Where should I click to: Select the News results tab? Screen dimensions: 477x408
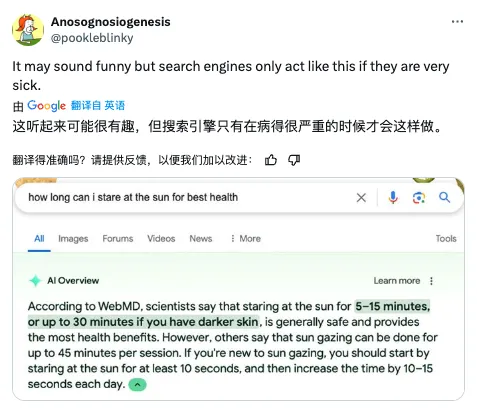(201, 239)
